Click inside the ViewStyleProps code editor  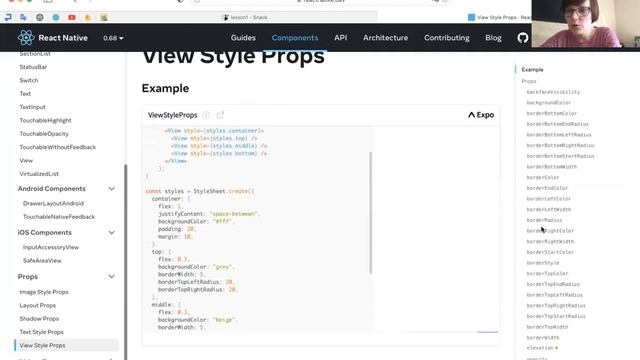click(x=257, y=229)
